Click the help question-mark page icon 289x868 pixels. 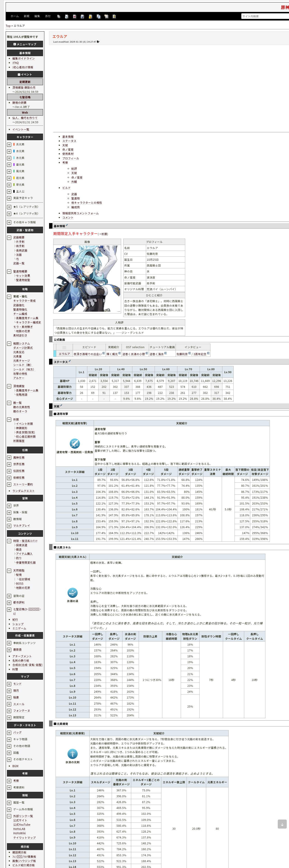click(x=114, y=16)
